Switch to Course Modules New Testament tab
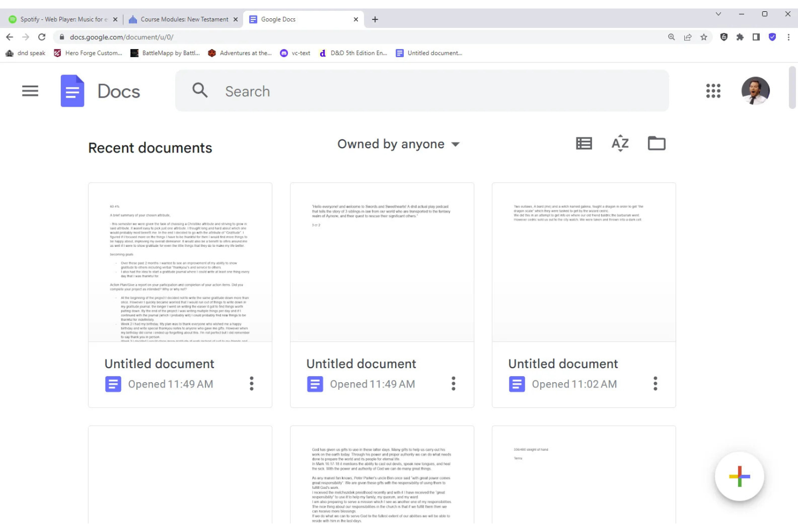The height and width of the screenshot is (532, 798). coord(183,19)
